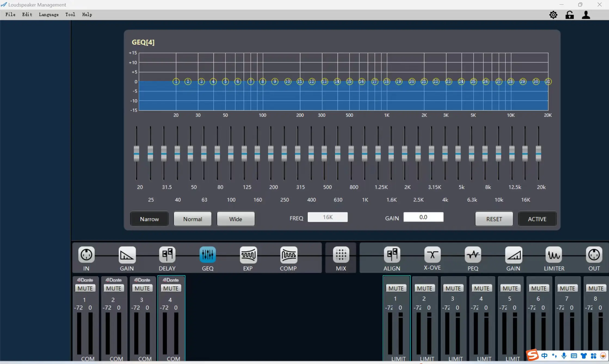Open the MIX matrix icon
This screenshot has height=364, width=609.
coord(341,255)
